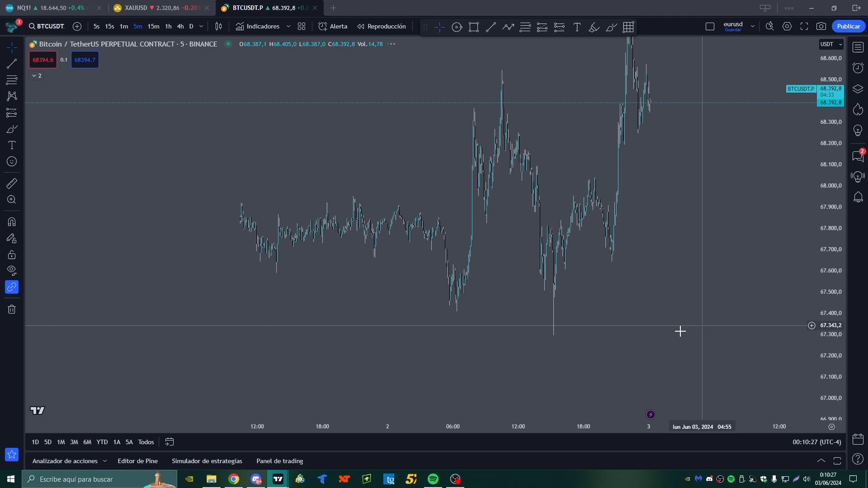
Task: Click the Publicar button
Action: pyautogui.click(x=848, y=27)
